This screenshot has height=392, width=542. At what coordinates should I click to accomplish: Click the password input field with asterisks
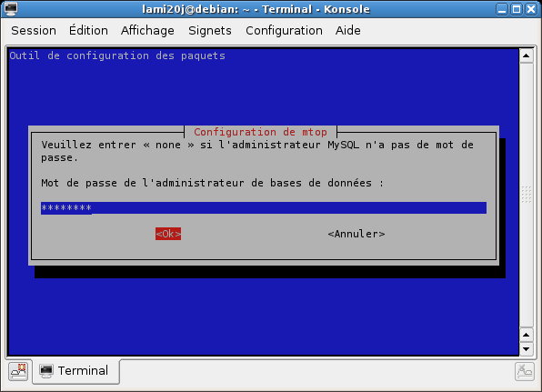(x=264, y=208)
